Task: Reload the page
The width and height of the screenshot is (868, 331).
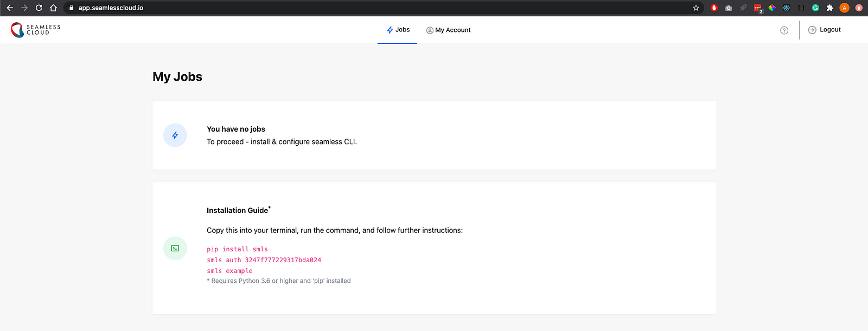Action: [39, 8]
